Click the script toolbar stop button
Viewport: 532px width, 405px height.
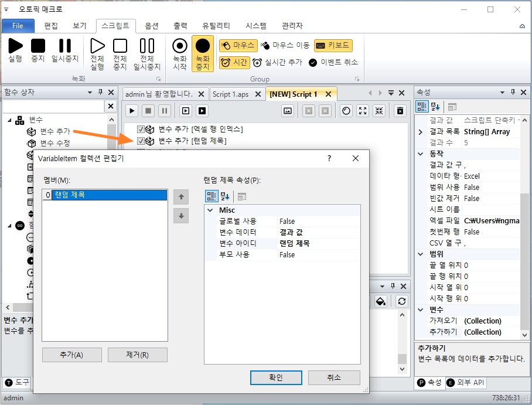(148, 111)
